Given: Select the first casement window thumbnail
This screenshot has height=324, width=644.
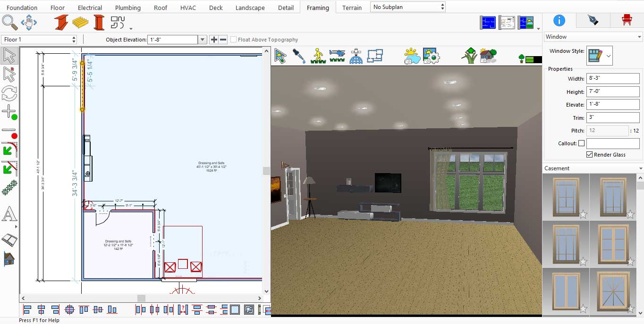Looking at the screenshot, I should pos(566,196).
